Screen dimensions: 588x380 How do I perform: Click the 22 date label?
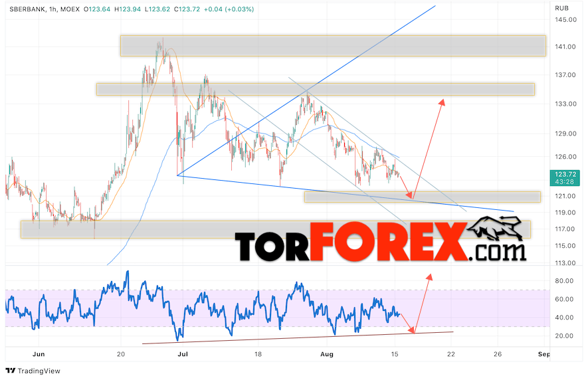click(x=451, y=354)
